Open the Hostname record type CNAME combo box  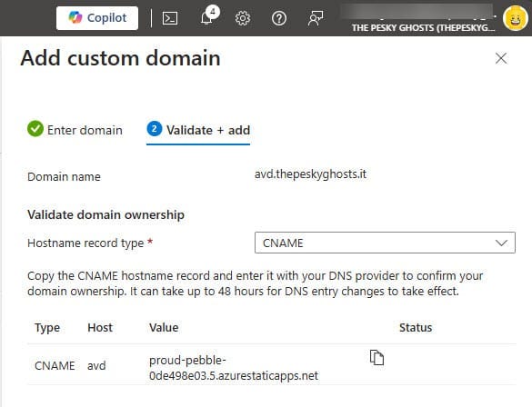(385, 243)
